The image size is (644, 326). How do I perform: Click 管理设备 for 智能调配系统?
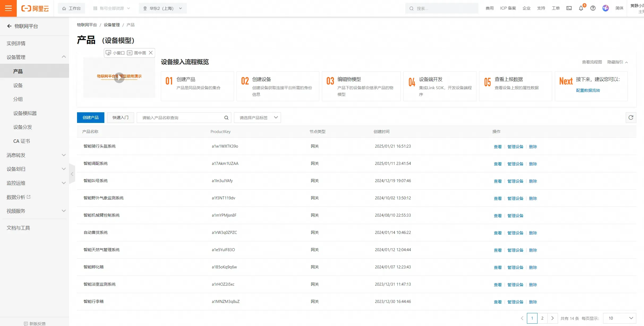[x=515, y=164]
